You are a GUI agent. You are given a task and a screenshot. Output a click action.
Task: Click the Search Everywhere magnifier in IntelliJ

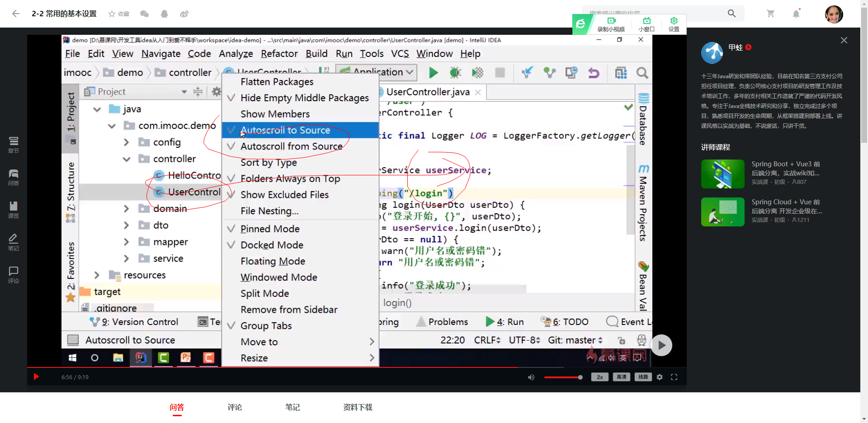[x=642, y=72]
